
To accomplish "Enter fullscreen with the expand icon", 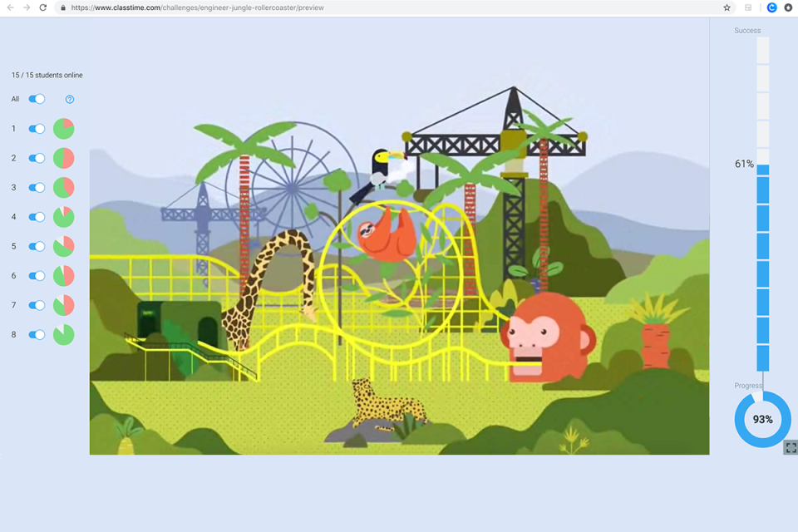I will [791, 447].
